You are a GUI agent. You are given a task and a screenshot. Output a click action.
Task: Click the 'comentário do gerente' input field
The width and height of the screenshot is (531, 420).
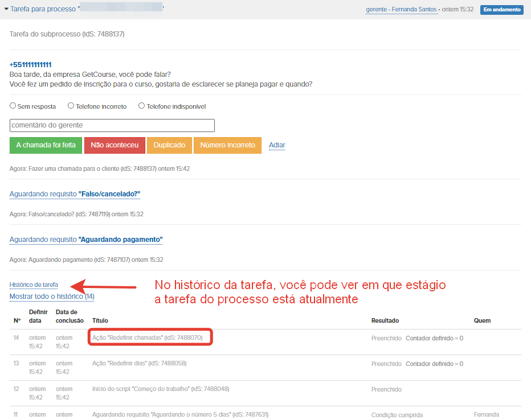coord(112,125)
